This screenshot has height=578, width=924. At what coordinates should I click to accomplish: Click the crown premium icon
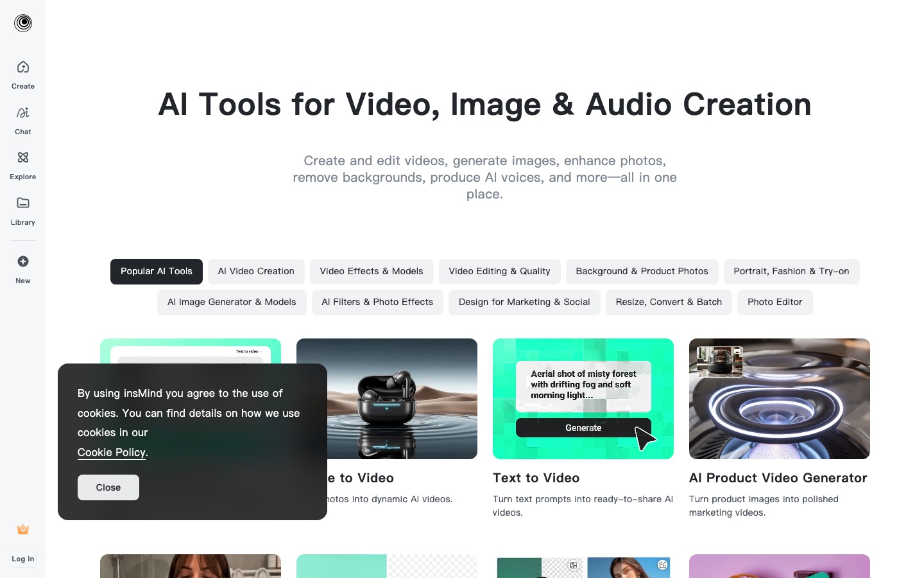click(23, 529)
